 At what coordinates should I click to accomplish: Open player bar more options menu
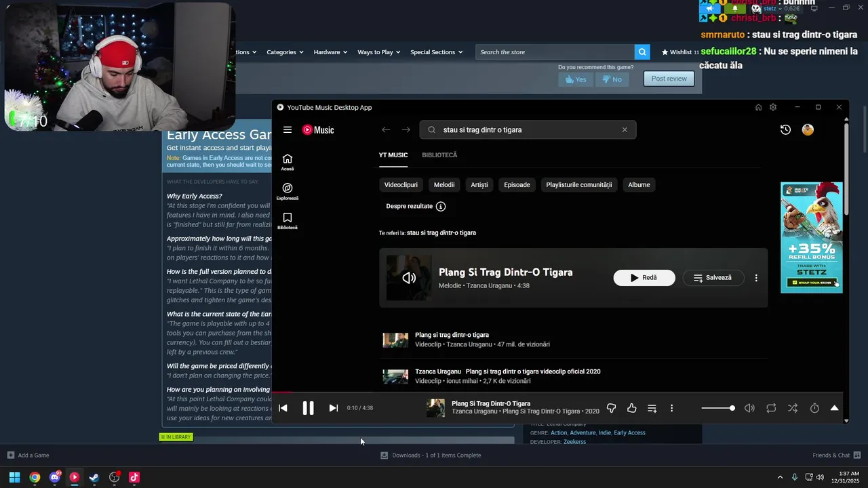pos(672,408)
